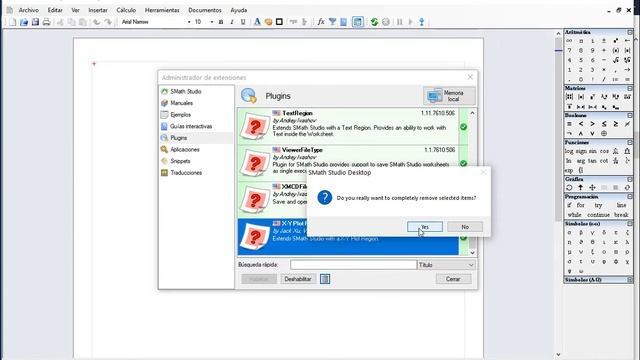Image resolution: width=640 pixels, height=360 pixels.
Task: Select SMath Studio in the extensions sidebar
Action: pyautogui.click(x=186, y=91)
